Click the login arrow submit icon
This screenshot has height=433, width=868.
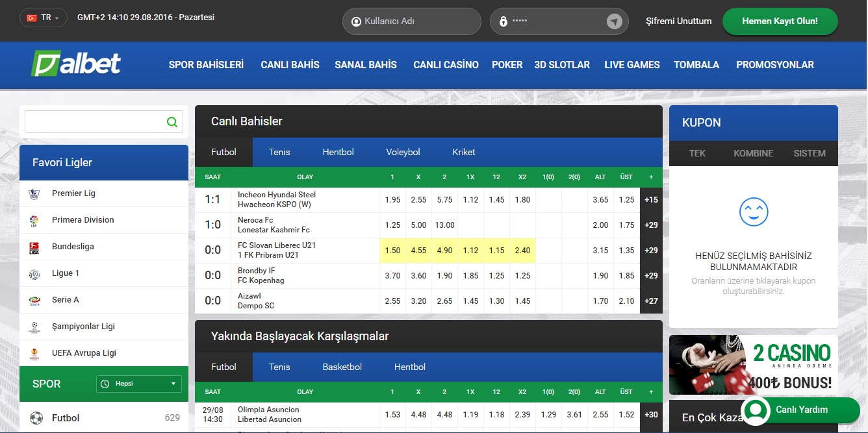point(614,21)
